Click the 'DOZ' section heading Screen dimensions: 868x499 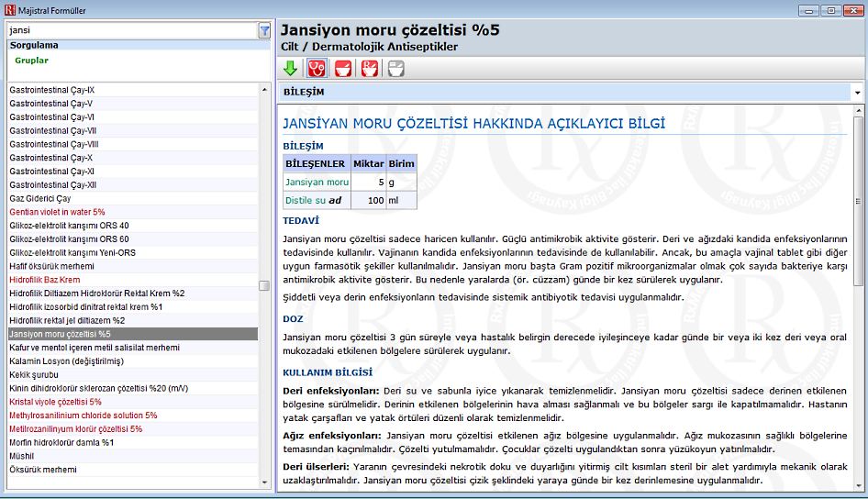click(293, 319)
